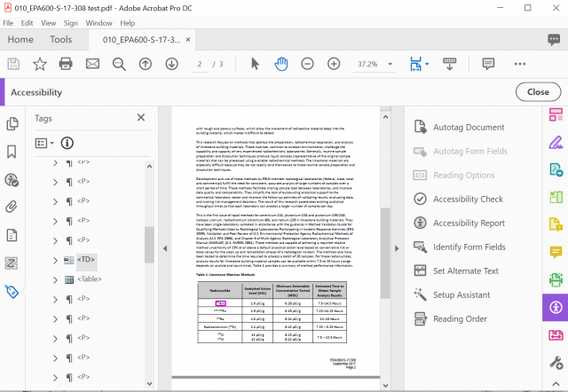Bookmark file with the star icon
The height and width of the screenshot is (392, 568).
(x=39, y=64)
